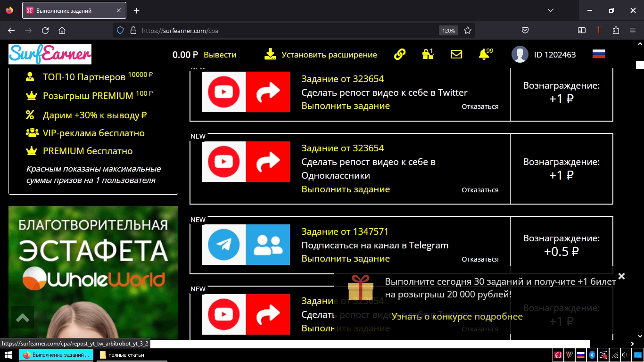Open the notifications bell showing 99

tap(484, 54)
